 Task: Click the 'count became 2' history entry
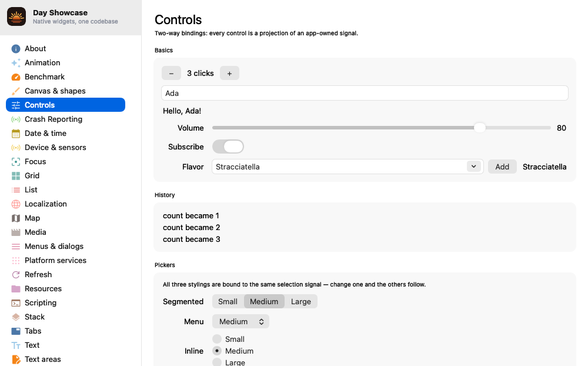click(x=191, y=228)
